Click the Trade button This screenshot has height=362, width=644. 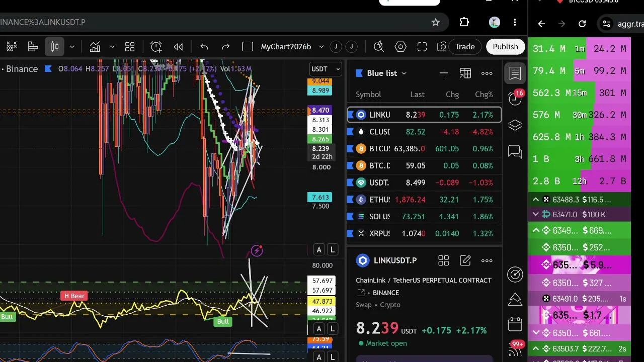tap(465, 47)
